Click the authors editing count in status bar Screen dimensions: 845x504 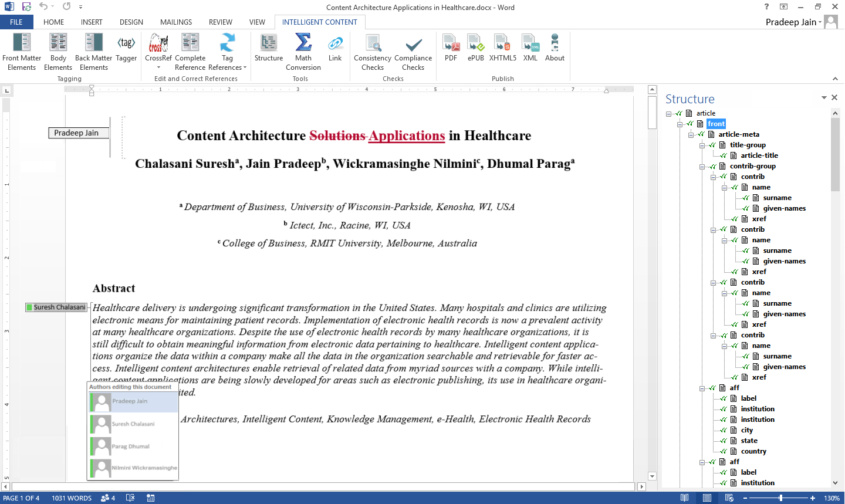click(108, 498)
